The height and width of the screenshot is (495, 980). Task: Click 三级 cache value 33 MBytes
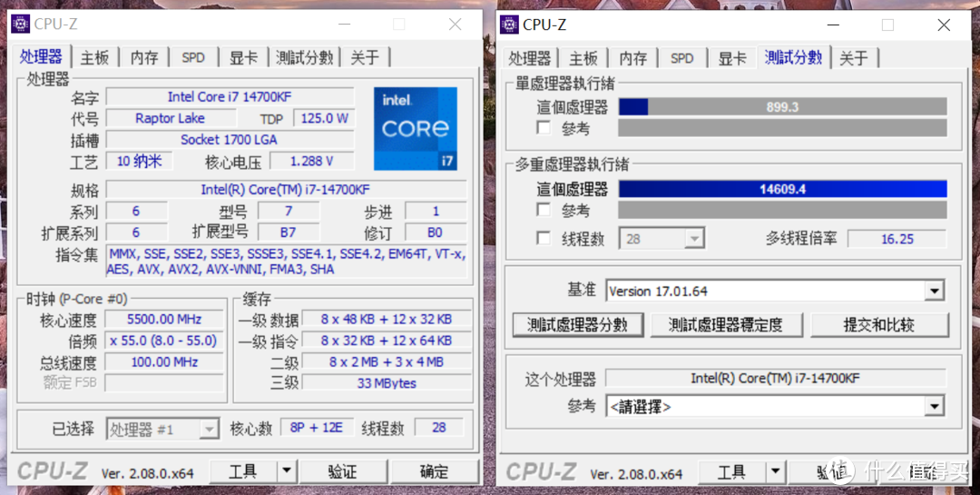coord(387,383)
